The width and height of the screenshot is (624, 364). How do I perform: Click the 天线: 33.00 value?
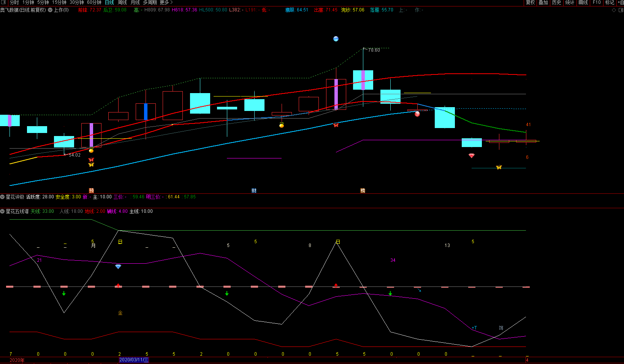tap(42, 211)
